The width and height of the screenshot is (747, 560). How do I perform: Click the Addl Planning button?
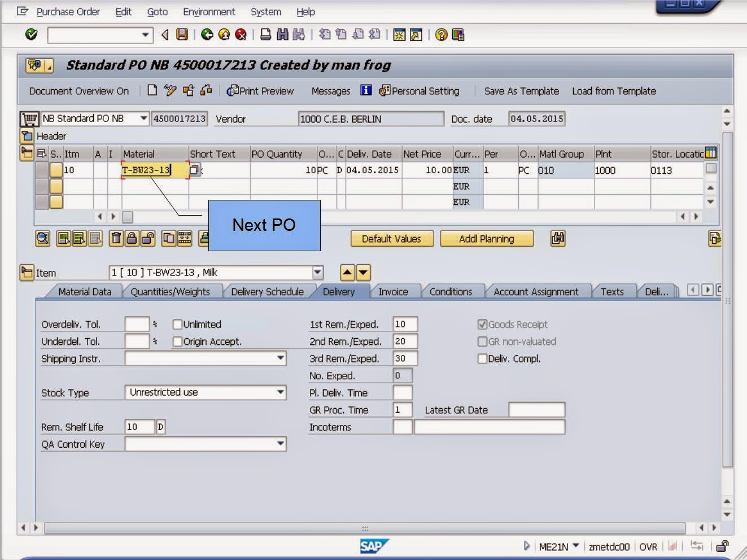click(x=487, y=238)
